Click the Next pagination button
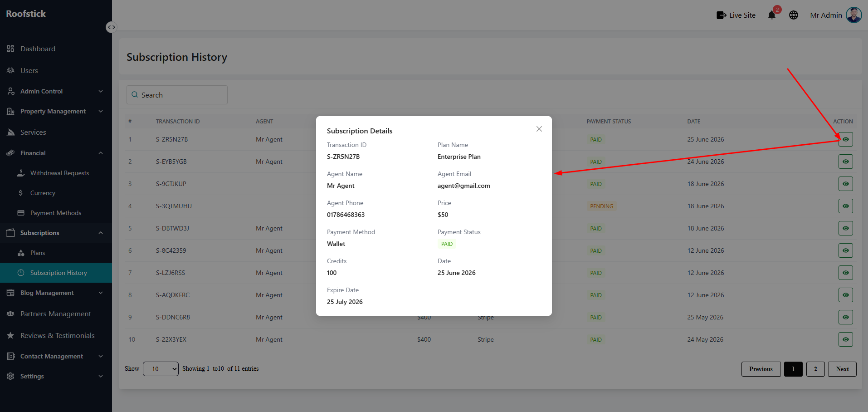 [x=843, y=369]
